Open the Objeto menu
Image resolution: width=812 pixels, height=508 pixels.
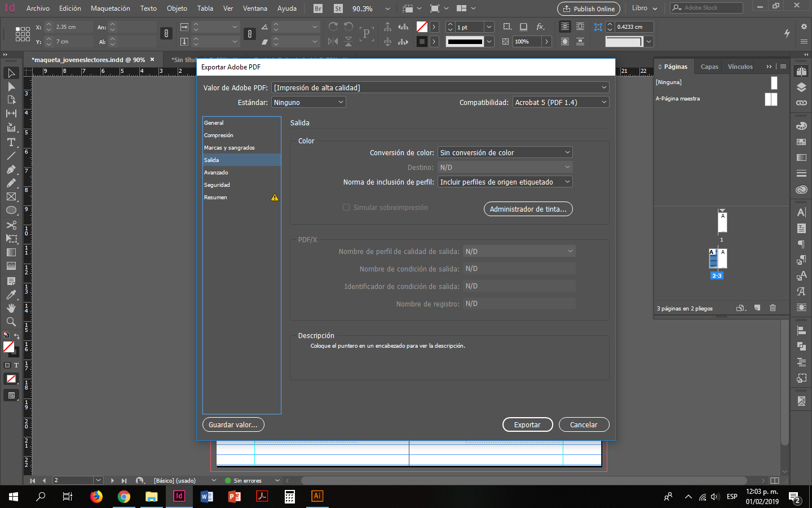click(x=177, y=8)
